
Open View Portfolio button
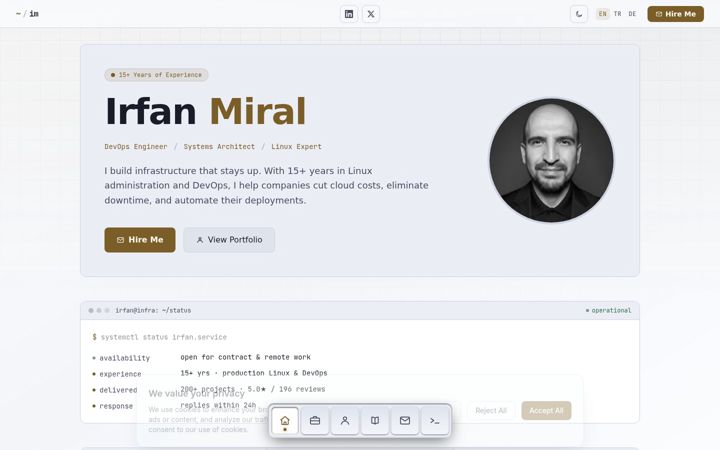click(x=229, y=240)
